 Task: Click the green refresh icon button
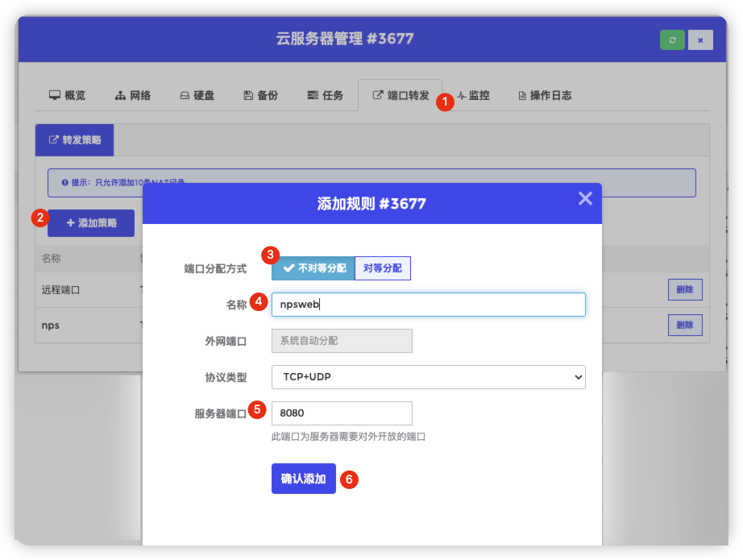pyautogui.click(x=672, y=39)
